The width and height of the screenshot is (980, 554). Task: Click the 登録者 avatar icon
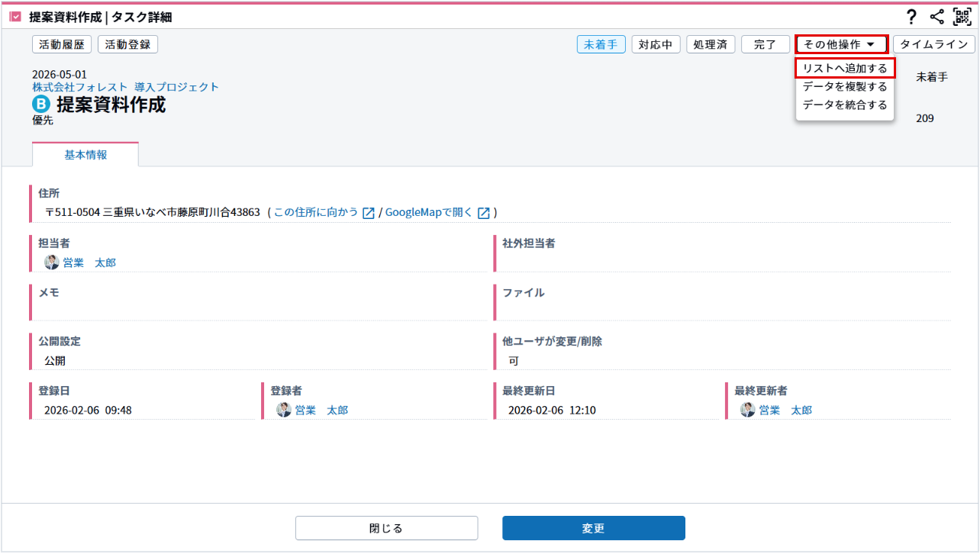pyautogui.click(x=284, y=410)
